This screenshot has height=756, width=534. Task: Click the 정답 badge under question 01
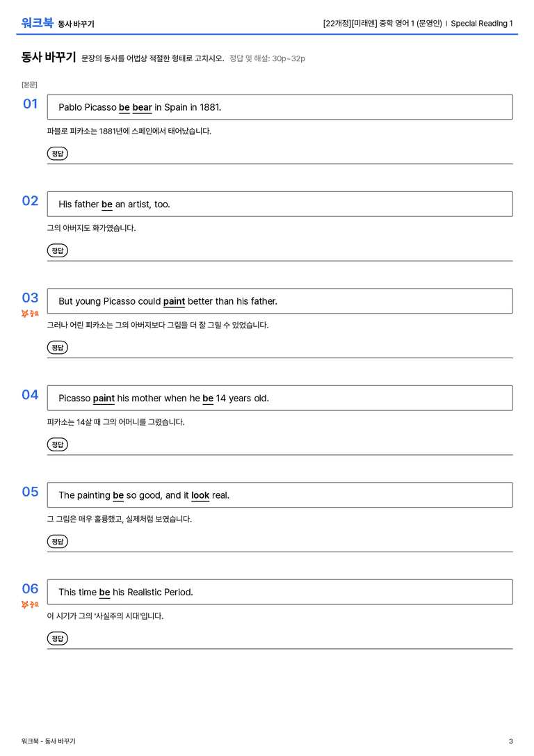[x=57, y=153]
